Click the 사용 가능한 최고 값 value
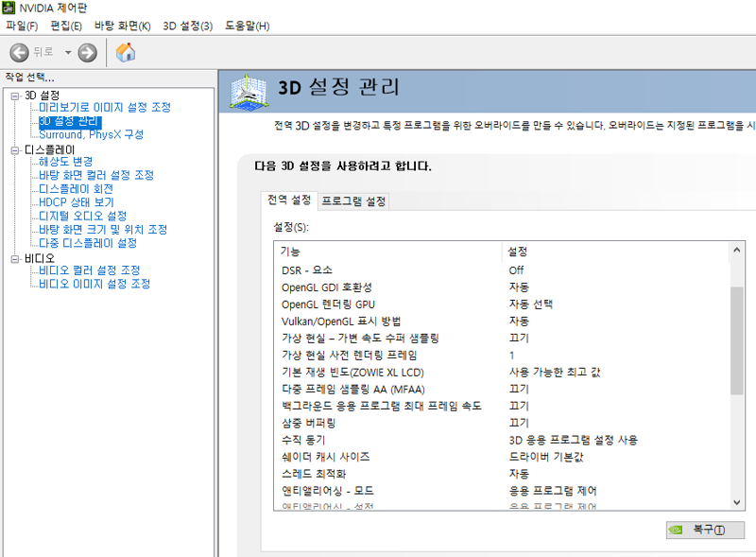Image resolution: width=756 pixels, height=557 pixels. [x=555, y=373]
